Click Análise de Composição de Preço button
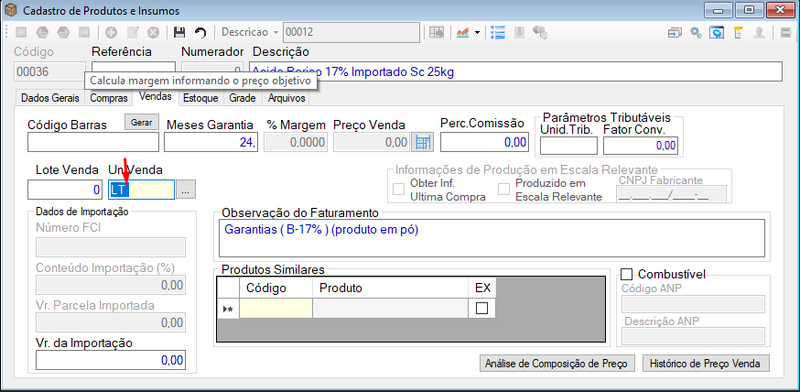 [x=557, y=363]
